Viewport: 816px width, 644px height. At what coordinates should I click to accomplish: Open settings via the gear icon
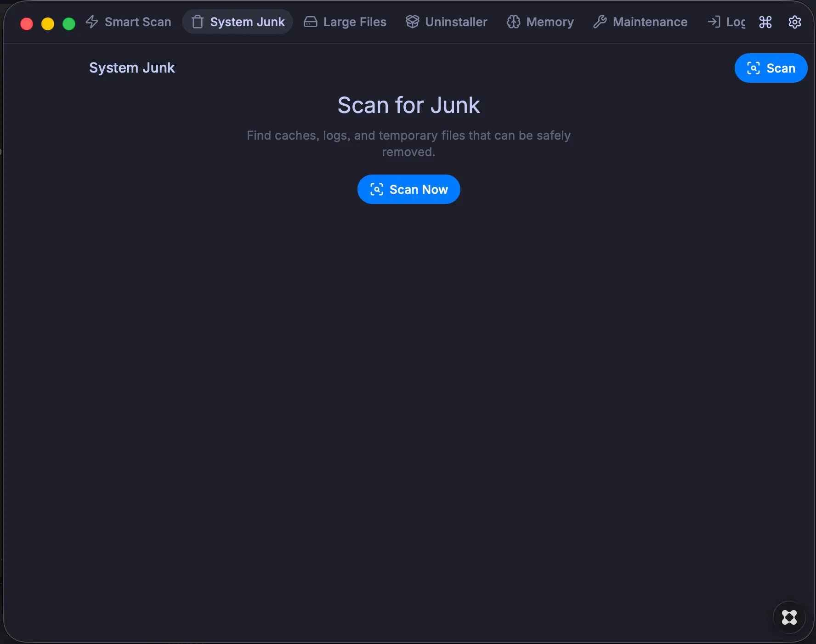[x=795, y=22]
